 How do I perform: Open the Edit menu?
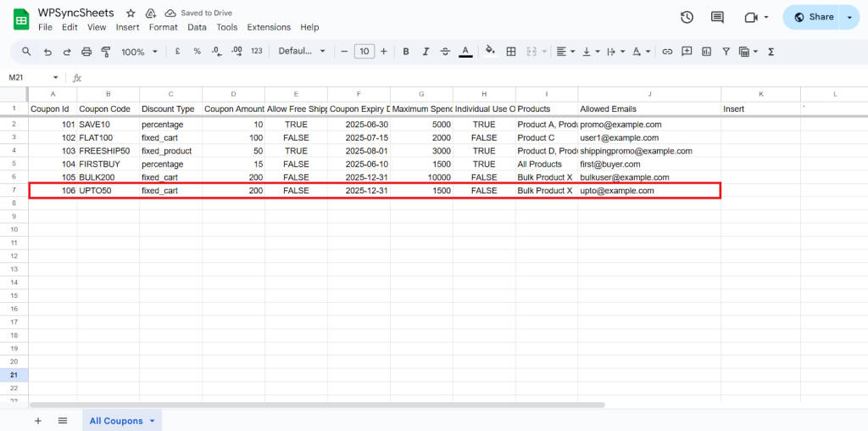click(70, 27)
